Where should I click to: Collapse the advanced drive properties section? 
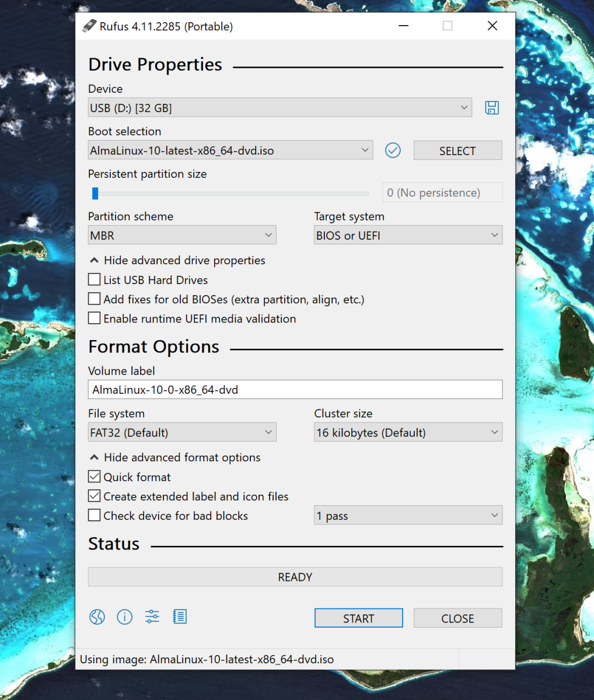[x=177, y=261]
